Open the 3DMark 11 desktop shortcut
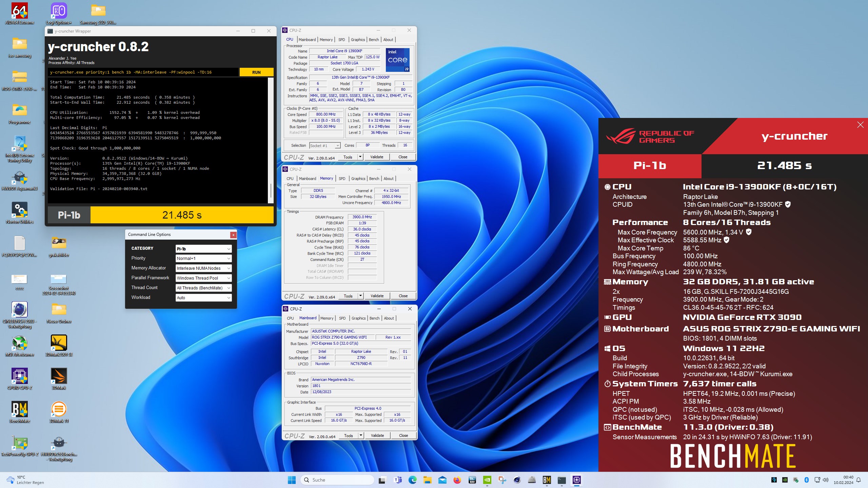The height and width of the screenshot is (488, 868). pyautogui.click(x=59, y=412)
